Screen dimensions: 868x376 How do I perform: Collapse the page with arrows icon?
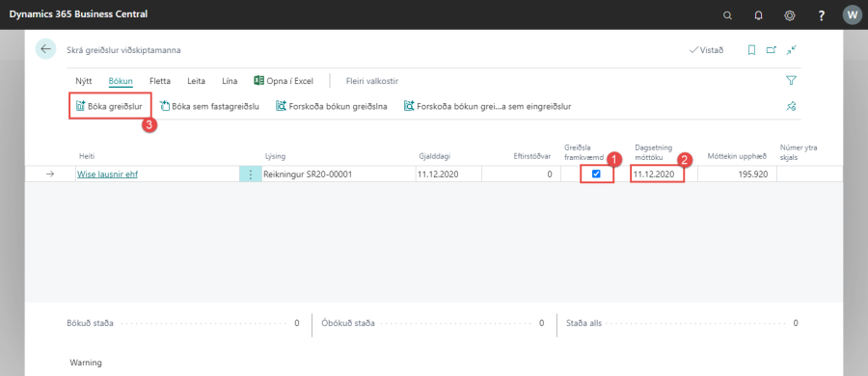tap(791, 50)
